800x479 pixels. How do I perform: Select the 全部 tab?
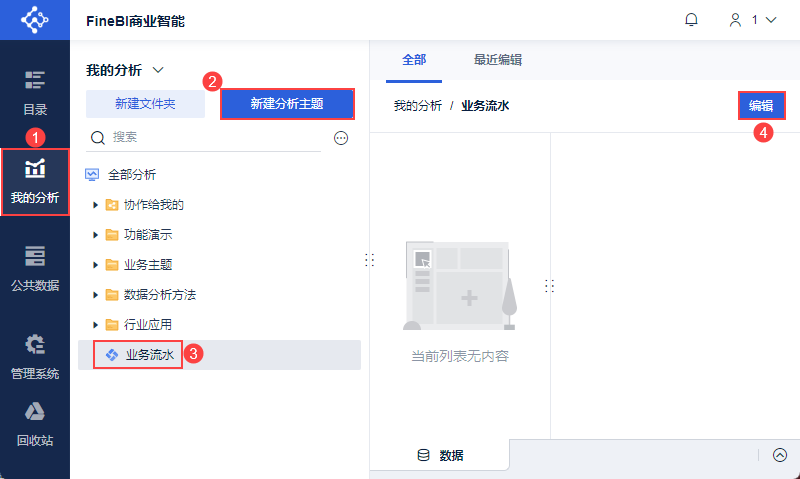click(414, 60)
